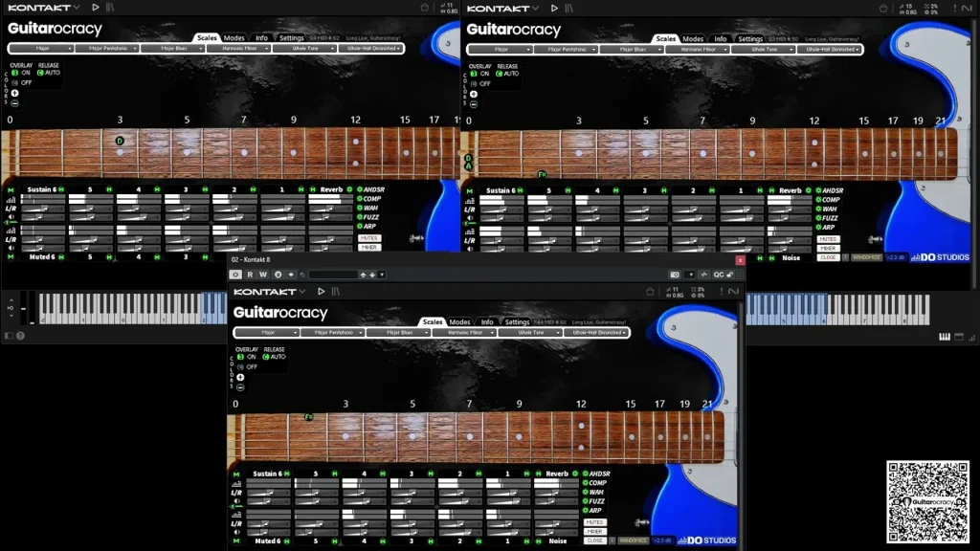Click the shop bag icon in front Kontakt window
The height and width of the screenshot is (551, 980).
(x=650, y=291)
